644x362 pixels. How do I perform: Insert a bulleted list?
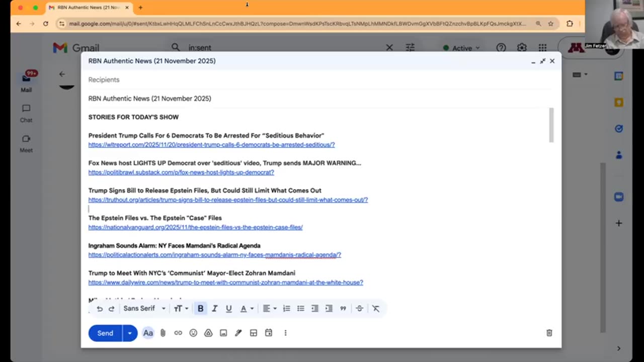click(x=301, y=309)
